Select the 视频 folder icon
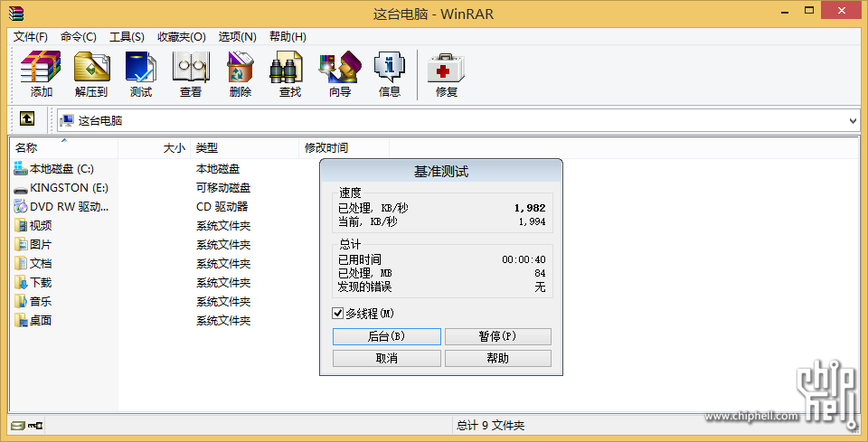868x442 pixels. point(21,225)
